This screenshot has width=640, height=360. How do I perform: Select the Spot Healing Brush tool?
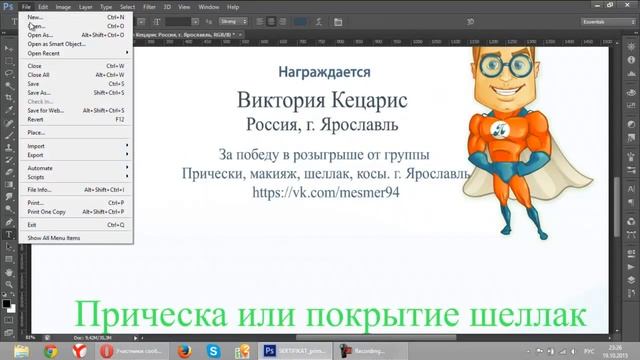9,123
